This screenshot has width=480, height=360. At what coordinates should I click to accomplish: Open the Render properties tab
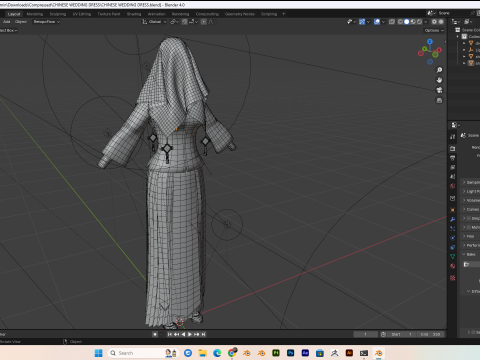[x=452, y=149]
